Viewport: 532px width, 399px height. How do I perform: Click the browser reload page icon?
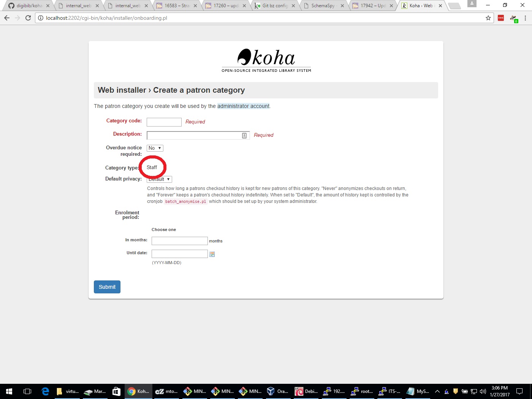click(x=28, y=18)
